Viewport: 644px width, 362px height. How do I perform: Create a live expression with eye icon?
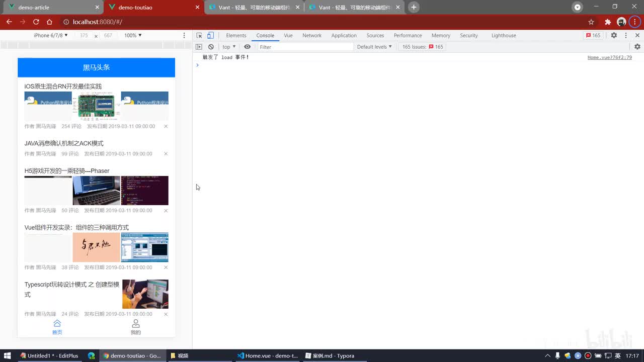point(247,47)
